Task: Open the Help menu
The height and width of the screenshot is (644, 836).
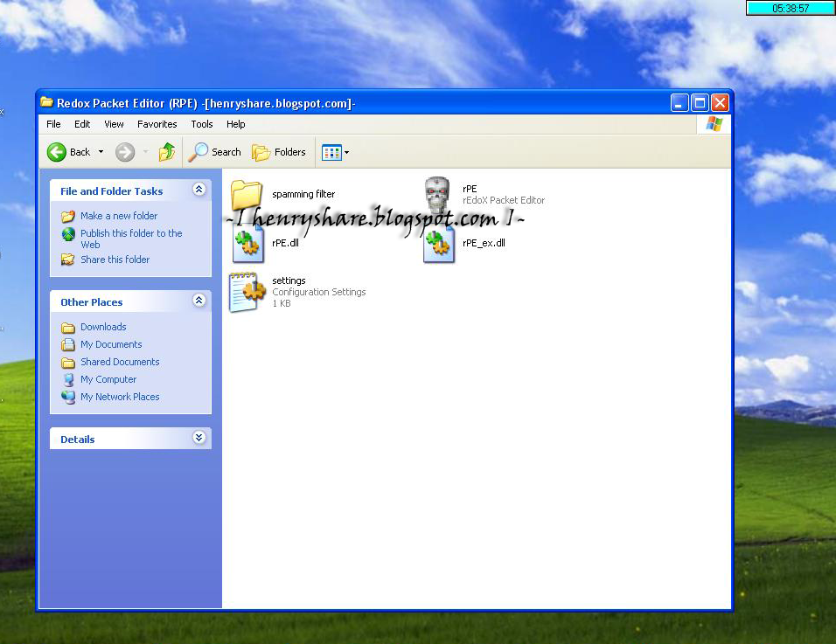Action: click(x=235, y=124)
